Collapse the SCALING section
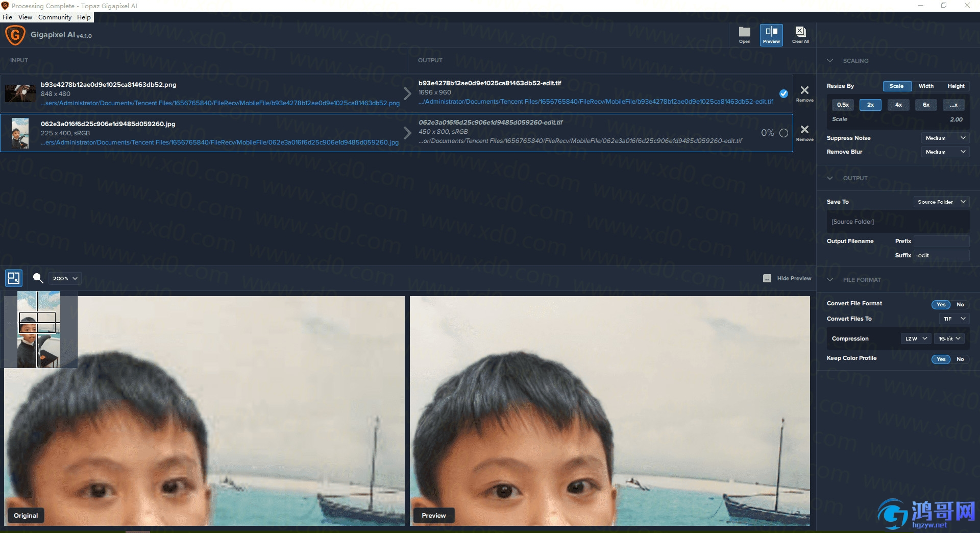The width and height of the screenshot is (980, 533). pos(830,60)
